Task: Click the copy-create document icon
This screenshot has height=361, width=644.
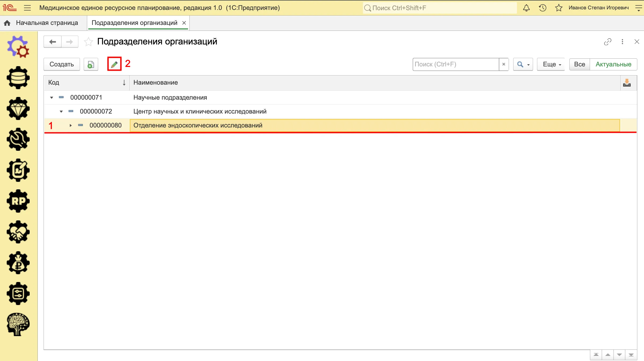Action: point(91,64)
